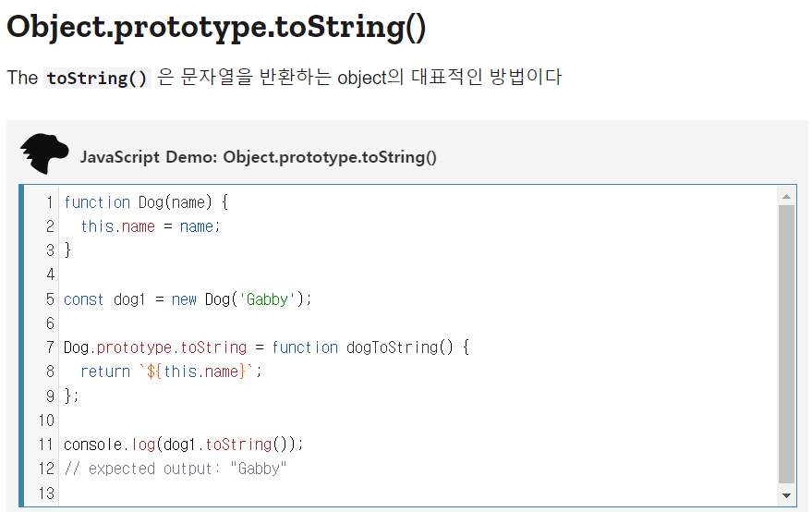
Task: Click the console.log code line
Action: 183,445
